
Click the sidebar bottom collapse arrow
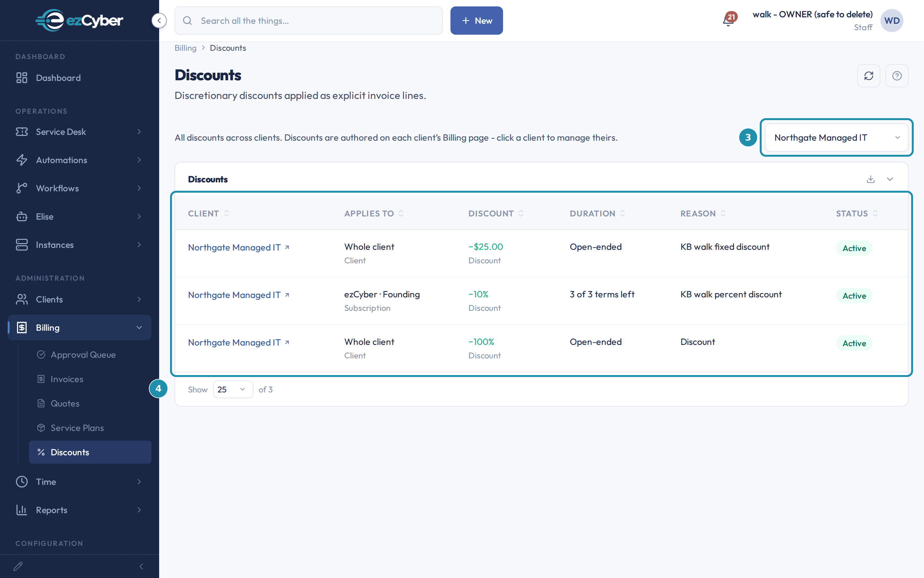[x=141, y=566]
